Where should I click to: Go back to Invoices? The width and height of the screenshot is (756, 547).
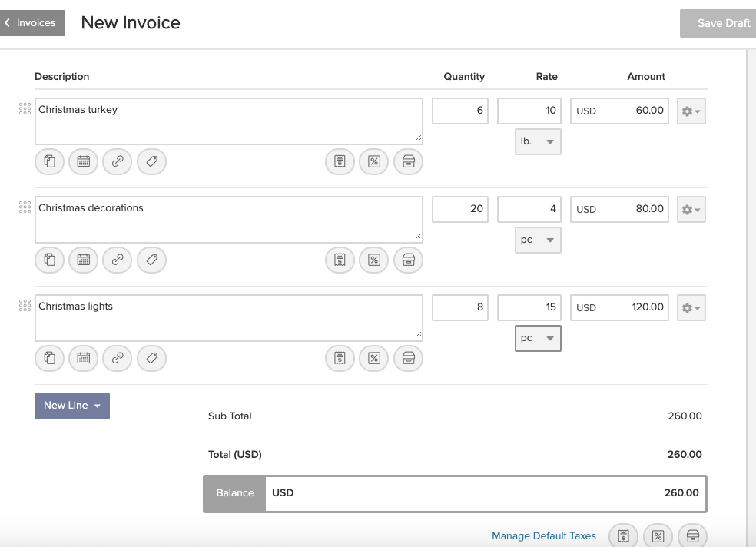point(31,22)
